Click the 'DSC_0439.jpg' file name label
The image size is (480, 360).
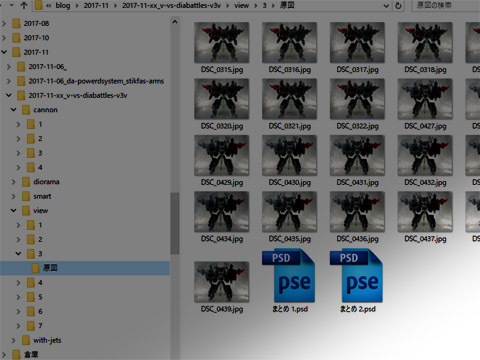tap(222, 309)
